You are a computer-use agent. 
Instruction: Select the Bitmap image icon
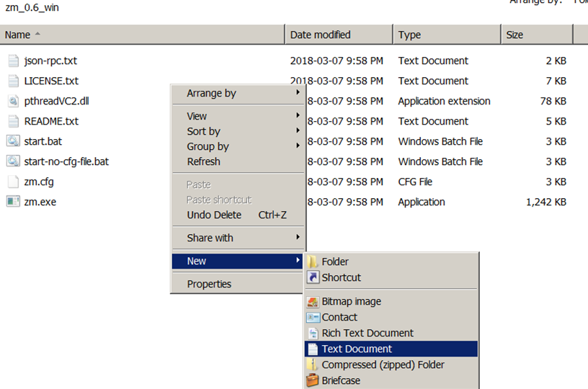pyautogui.click(x=313, y=302)
